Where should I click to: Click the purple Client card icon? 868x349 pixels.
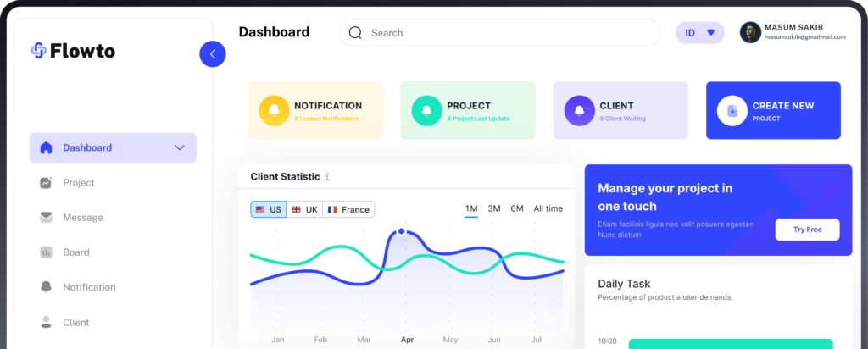pos(579,111)
